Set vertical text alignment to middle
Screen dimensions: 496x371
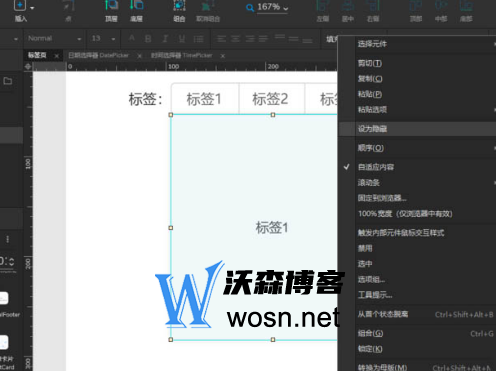tap(294, 39)
